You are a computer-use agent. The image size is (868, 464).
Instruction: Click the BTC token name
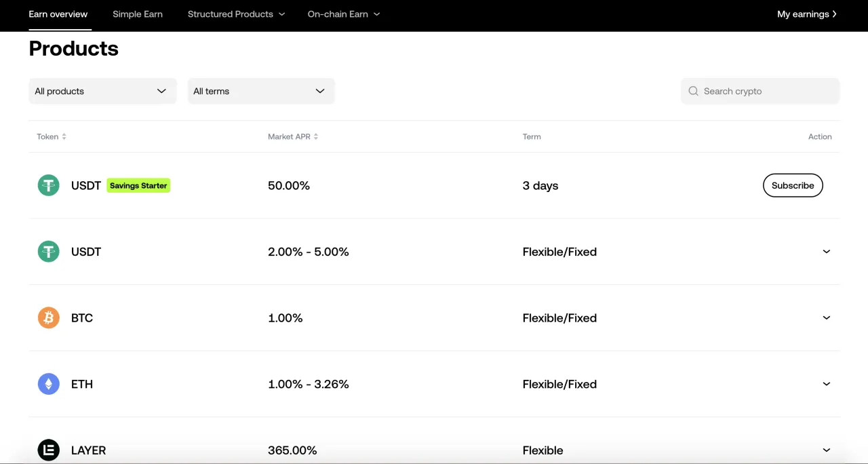[x=82, y=317]
